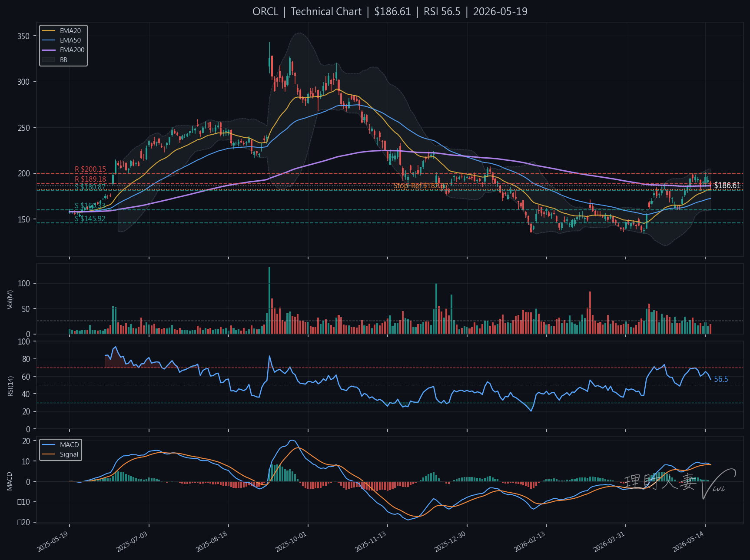Click 'RSI 56.5' in the chart title
Screen dimensions: 750x560
pyautogui.click(x=442, y=12)
